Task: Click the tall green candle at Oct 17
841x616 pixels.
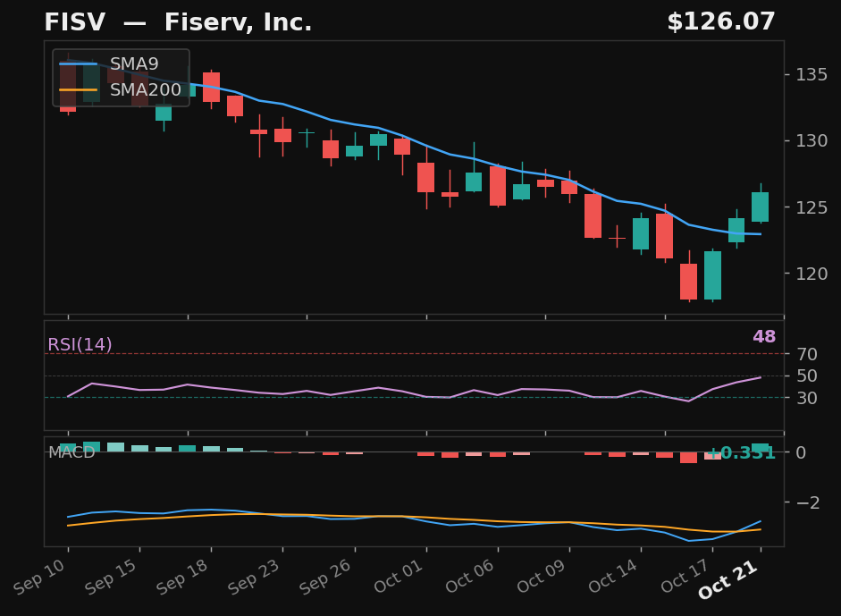Action: tap(713, 275)
